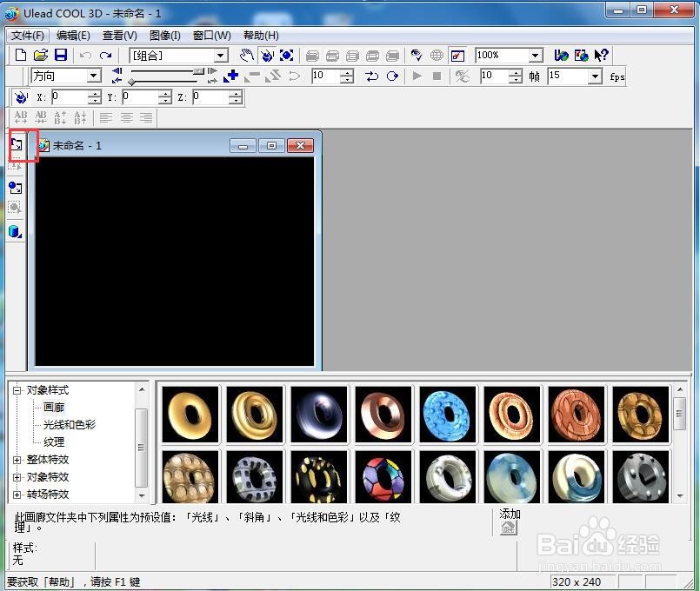Open the 编辑(E) menu
This screenshot has width=700, height=591.
(73, 36)
